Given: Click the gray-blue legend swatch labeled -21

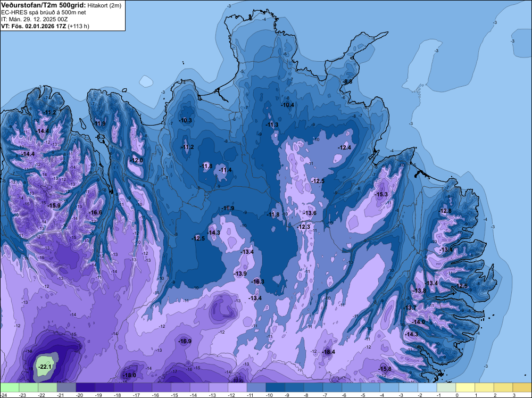Looking at the screenshot, I should coord(66,387).
